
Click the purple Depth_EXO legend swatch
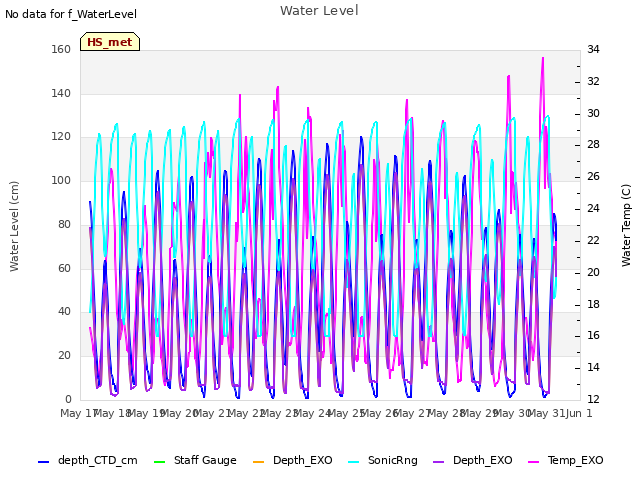tap(438, 462)
